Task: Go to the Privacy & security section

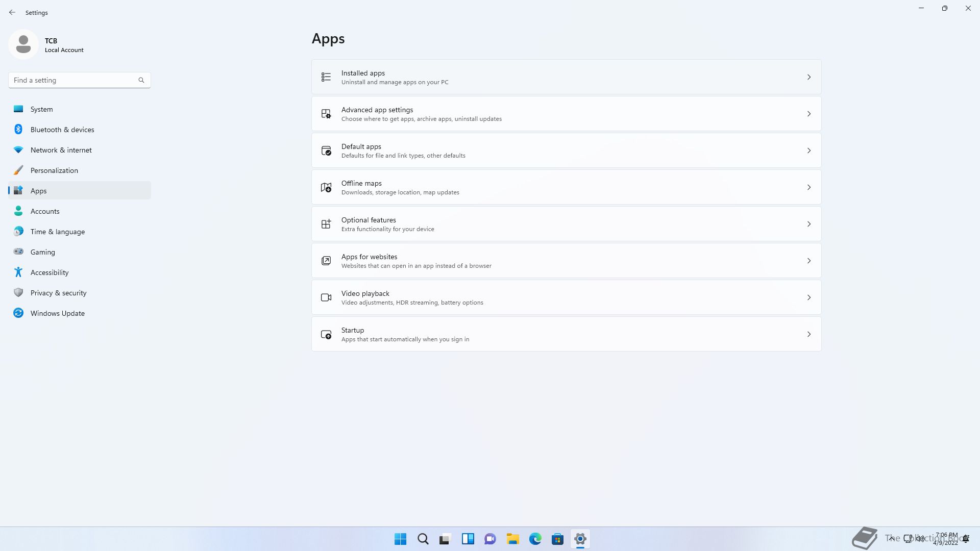Action: click(58, 293)
